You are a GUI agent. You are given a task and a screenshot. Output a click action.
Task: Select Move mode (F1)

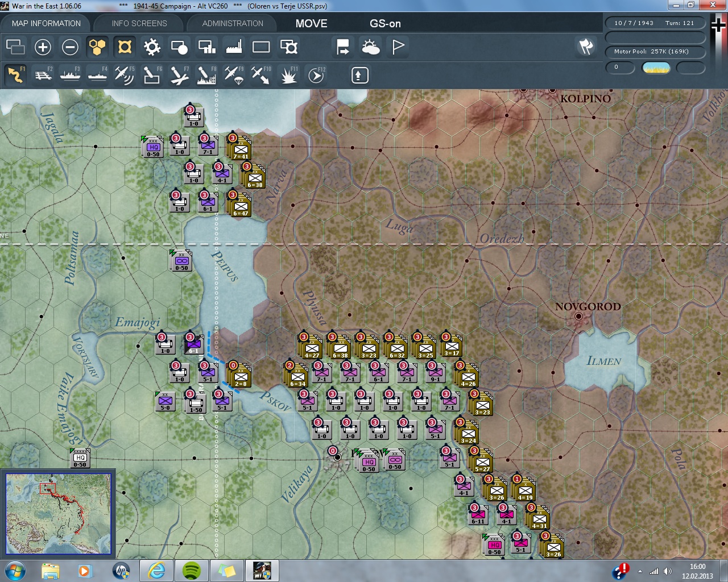pos(16,75)
